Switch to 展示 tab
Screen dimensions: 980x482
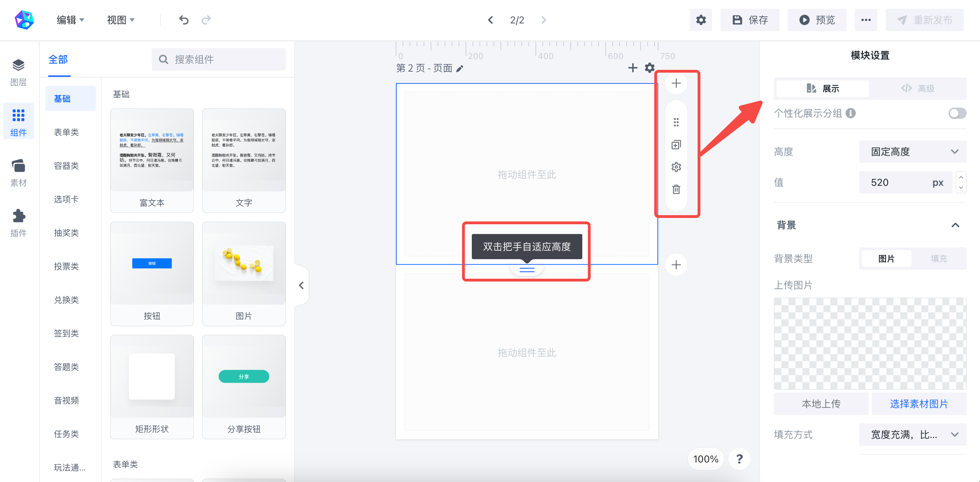(822, 89)
